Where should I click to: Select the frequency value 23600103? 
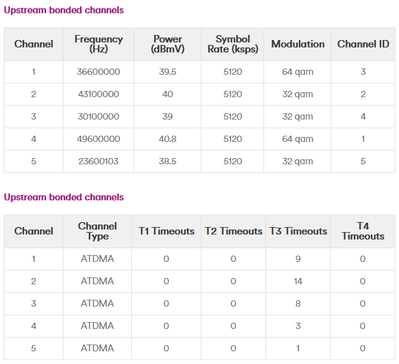[x=98, y=161]
